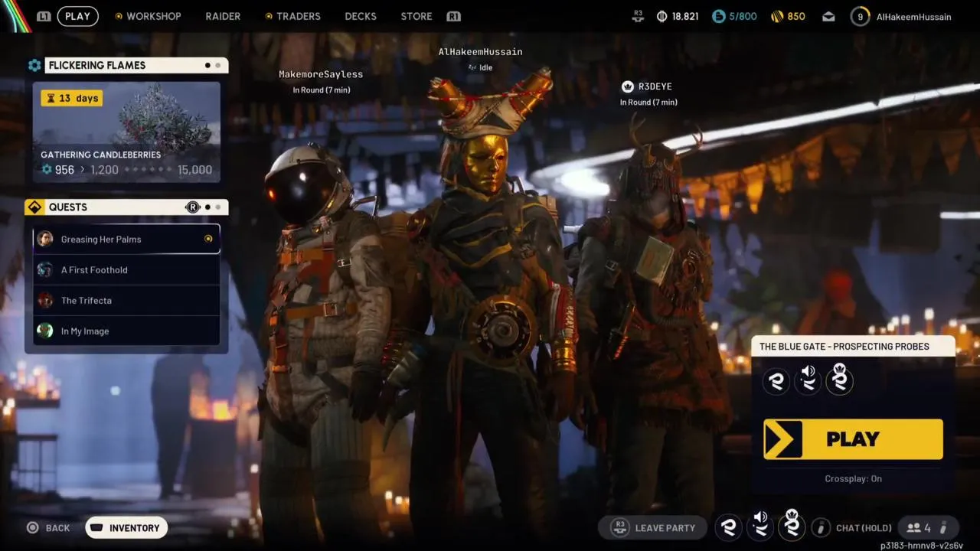
Task: Click crowned party leader icon in map panel
Action: click(x=839, y=379)
